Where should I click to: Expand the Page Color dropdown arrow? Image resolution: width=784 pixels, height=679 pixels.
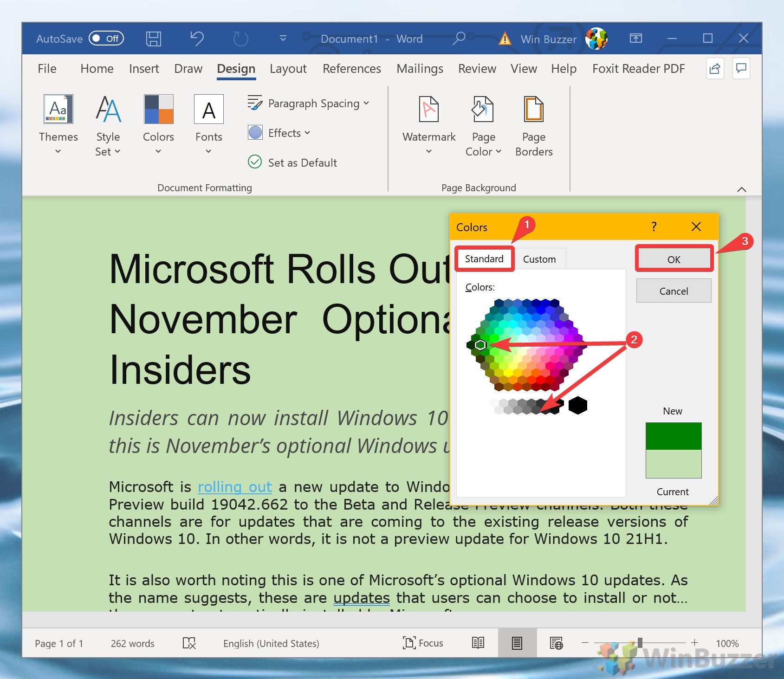pos(499,151)
